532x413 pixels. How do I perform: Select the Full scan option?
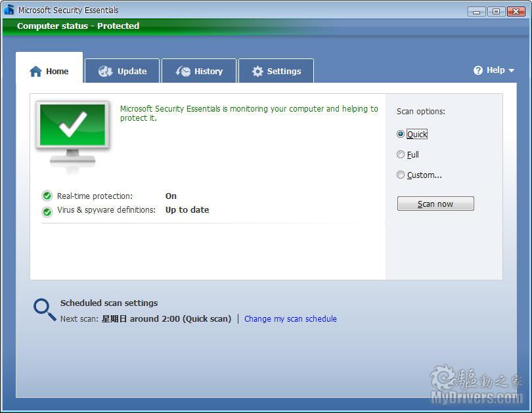407,154
